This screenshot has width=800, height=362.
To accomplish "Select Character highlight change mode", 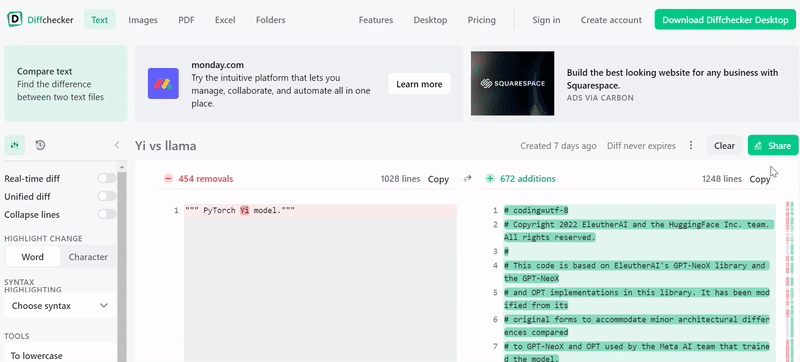I will 88,257.
